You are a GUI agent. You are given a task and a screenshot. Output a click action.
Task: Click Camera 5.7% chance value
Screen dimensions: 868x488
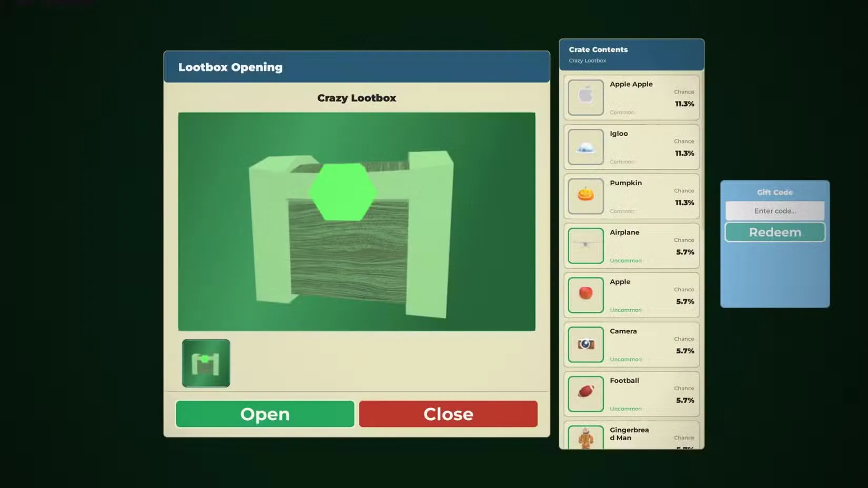685,351
